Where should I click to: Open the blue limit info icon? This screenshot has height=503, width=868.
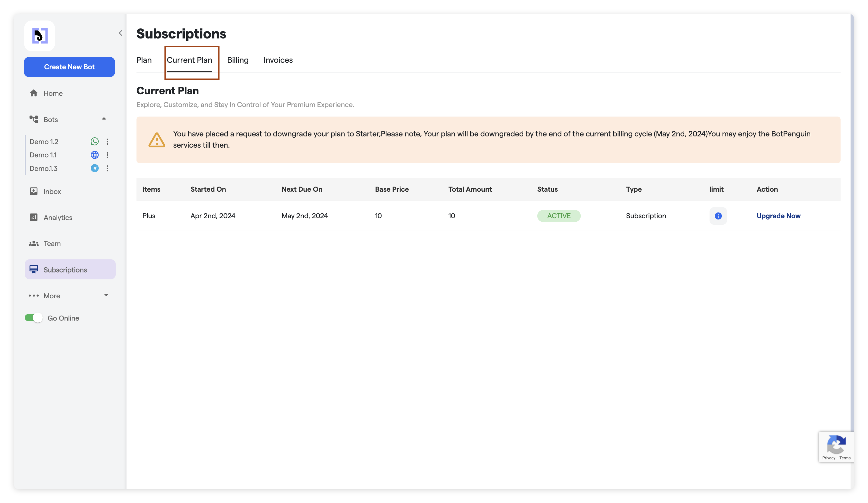click(718, 216)
